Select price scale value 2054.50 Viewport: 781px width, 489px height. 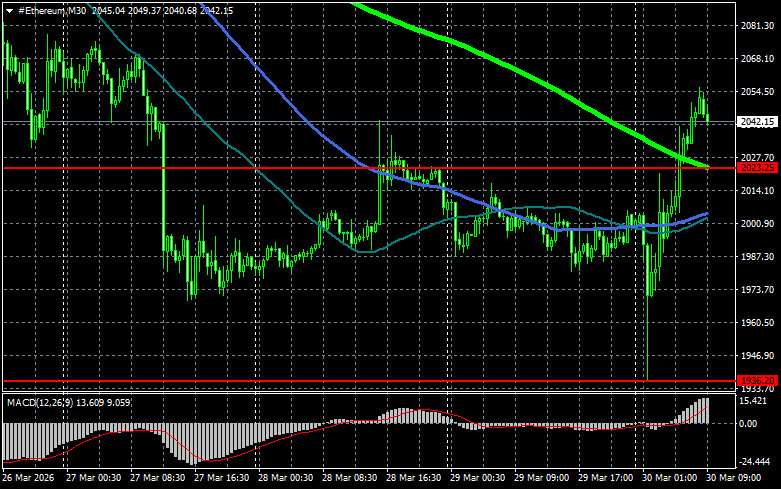758,92
